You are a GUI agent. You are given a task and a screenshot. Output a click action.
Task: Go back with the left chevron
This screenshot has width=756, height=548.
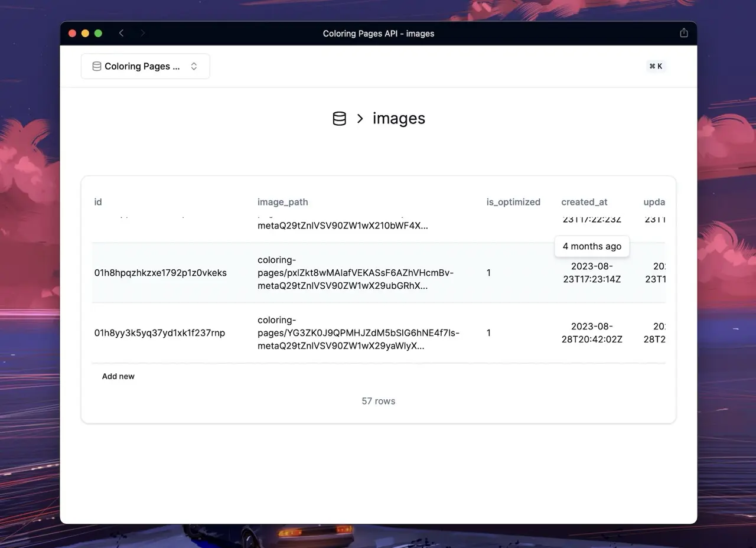[x=121, y=33]
